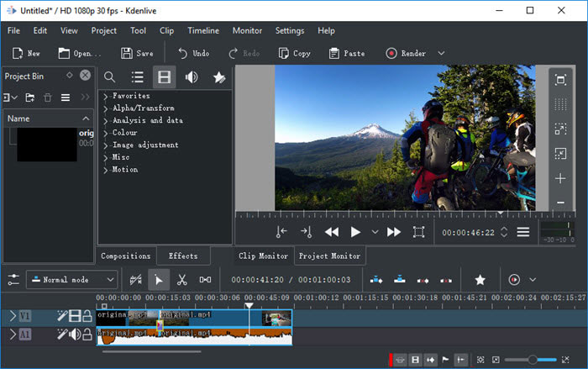The height and width of the screenshot is (369, 588).
Task: Open the Timeline menu
Action: (202, 30)
